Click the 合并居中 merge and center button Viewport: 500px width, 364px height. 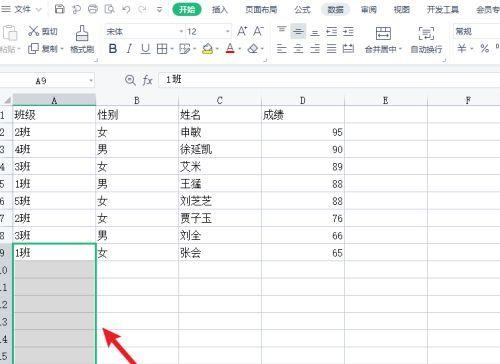(383, 40)
